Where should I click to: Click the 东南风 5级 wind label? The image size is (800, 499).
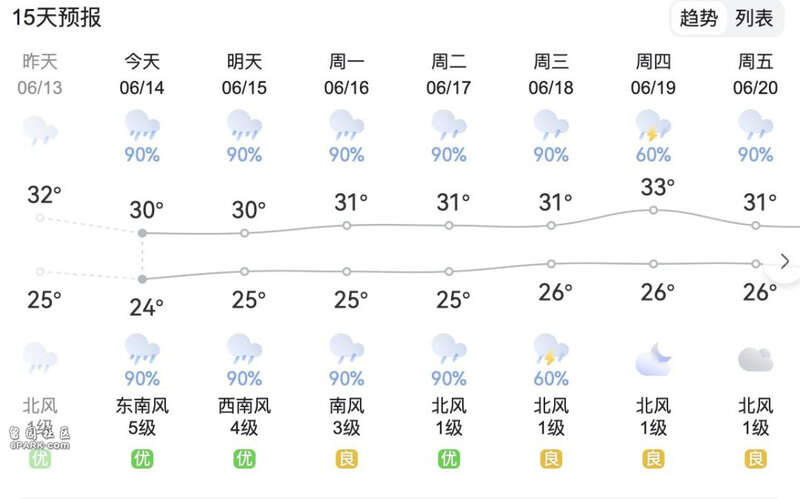pyautogui.click(x=142, y=416)
